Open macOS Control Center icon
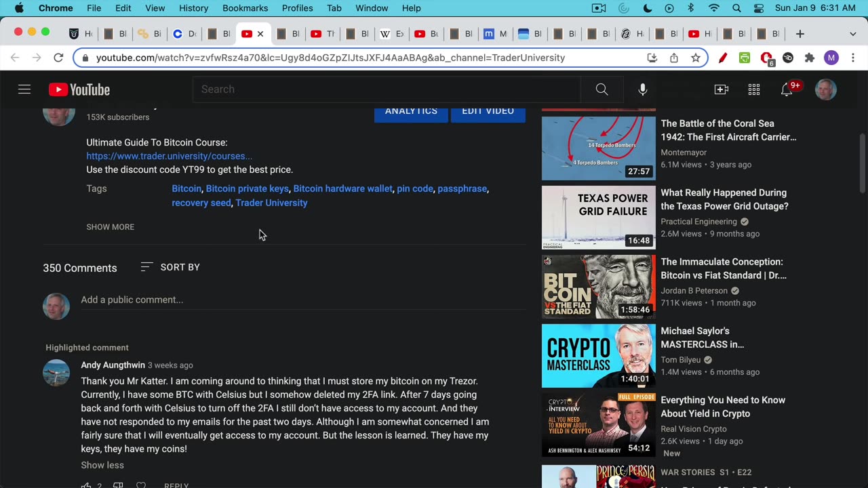The width and height of the screenshot is (868, 488). tap(759, 8)
